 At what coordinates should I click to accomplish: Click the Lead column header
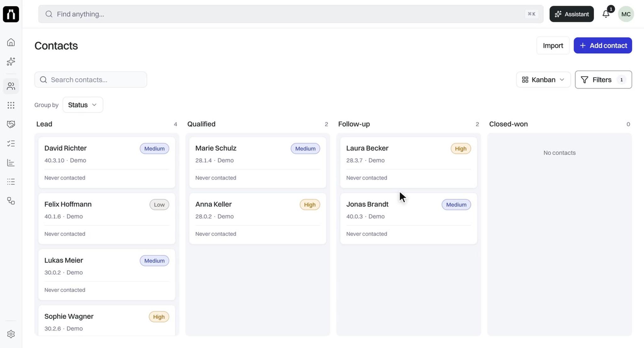(44, 124)
